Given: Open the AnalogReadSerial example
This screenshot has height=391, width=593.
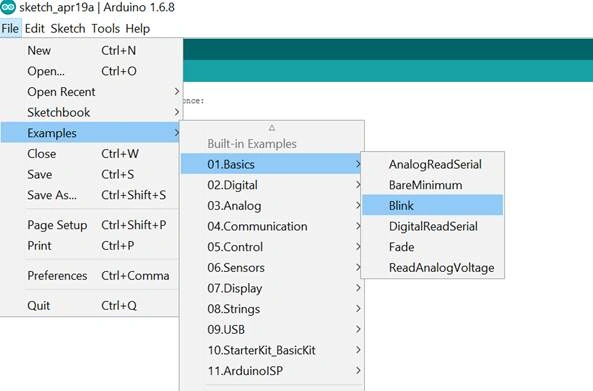Looking at the screenshot, I should (433, 164).
